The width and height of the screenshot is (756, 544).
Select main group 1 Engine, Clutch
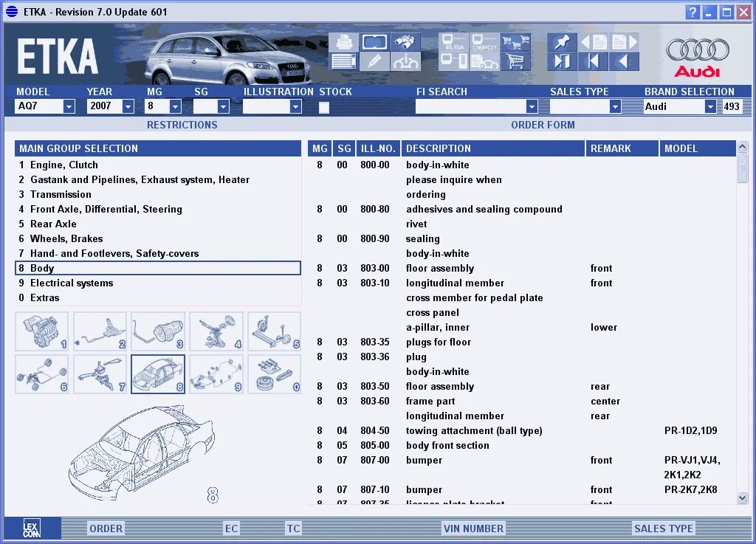pyautogui.click(x=158, y=165)
